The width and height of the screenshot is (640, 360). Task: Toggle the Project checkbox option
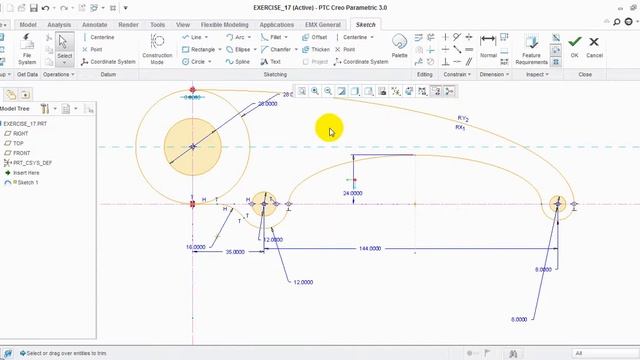pyautogui.click(x=315, y=62)
